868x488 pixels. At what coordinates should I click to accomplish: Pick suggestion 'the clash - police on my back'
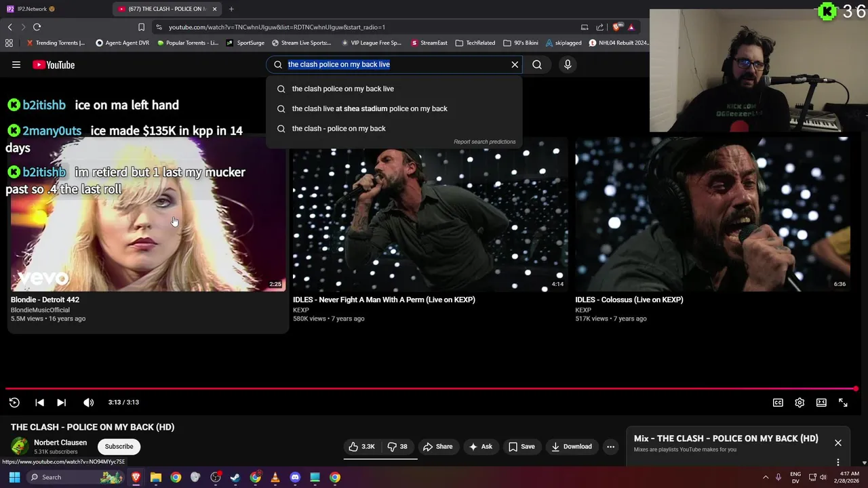click(x=394, y=128)
